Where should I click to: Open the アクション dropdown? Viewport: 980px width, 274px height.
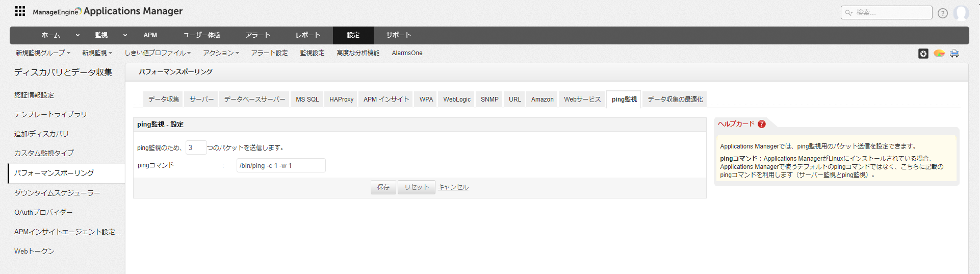(221, 53)
